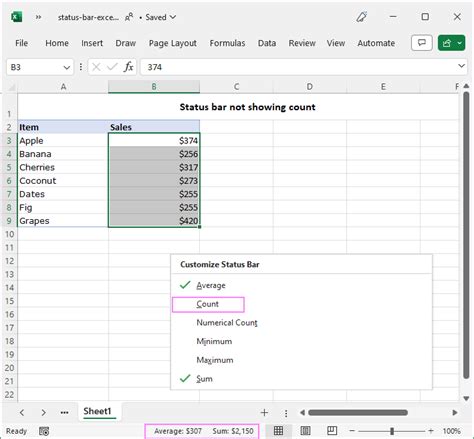Viewport: 474px width, 439px height.
Task: Expand the Share button dropdown arrow
Action: [460, 43]
